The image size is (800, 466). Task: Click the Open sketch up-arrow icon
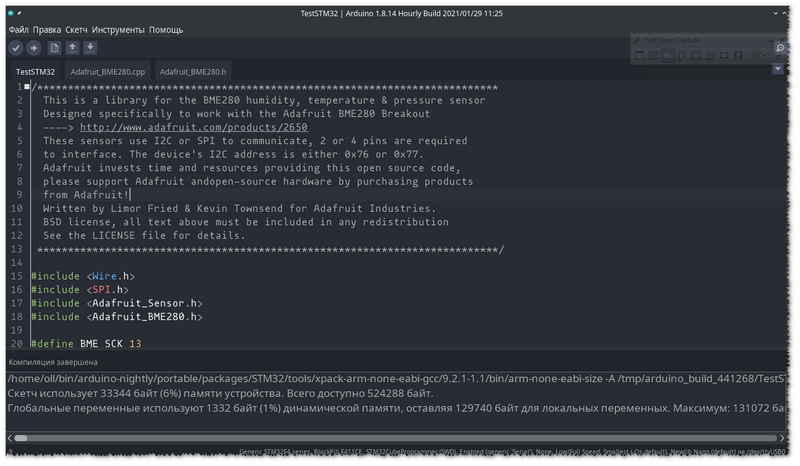(72, 48)
